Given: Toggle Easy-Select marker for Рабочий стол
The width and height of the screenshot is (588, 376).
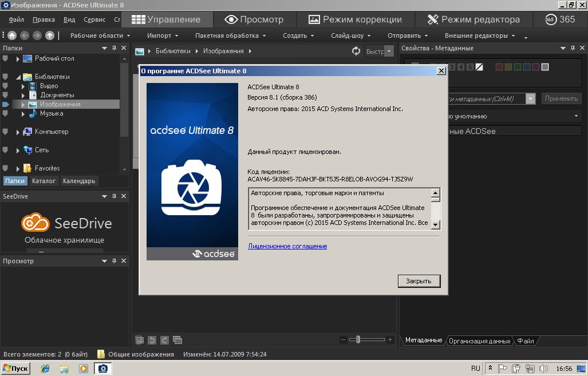Looking at the screenshot, I should click(x=5, y=58).
